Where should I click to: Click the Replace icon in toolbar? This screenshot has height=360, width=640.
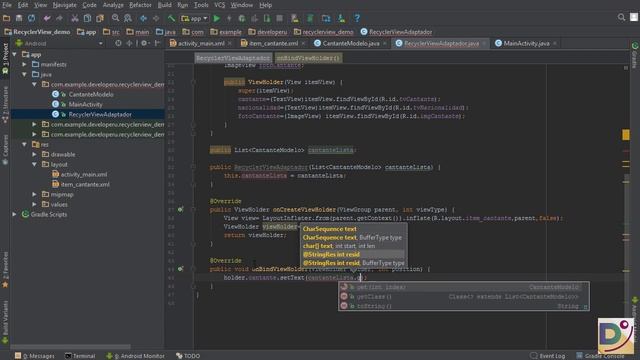128,18
